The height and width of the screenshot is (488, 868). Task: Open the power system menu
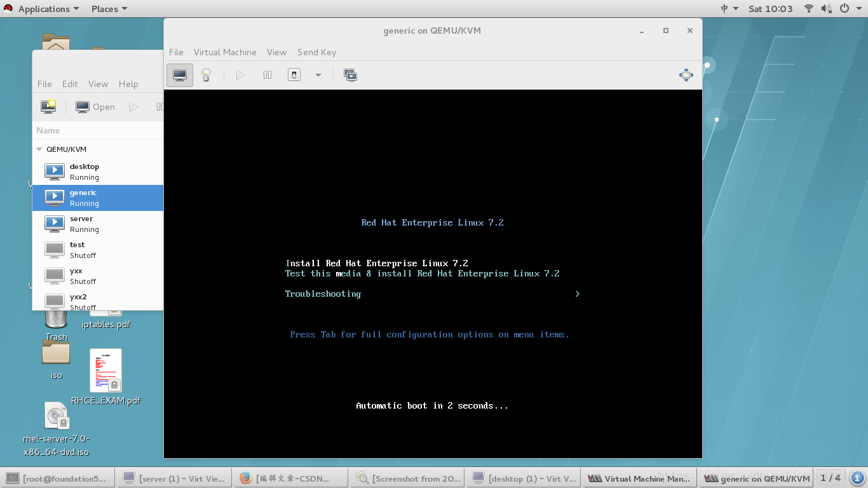[850, 9]
